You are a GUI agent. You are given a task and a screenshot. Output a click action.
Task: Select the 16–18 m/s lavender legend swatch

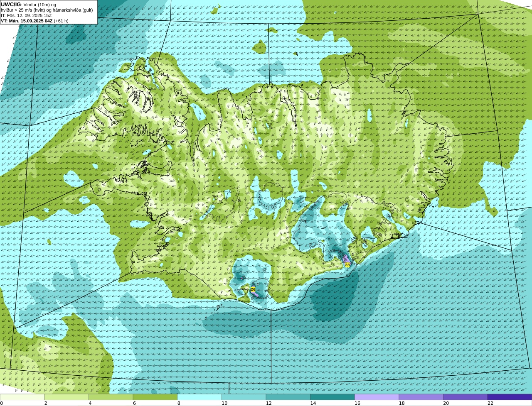[377, 397]
